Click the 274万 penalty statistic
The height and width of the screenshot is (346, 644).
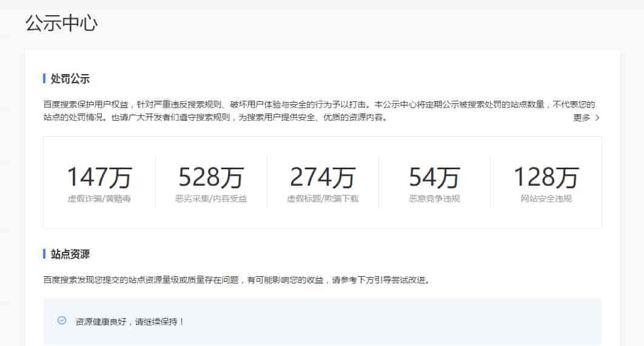[323, 177]
